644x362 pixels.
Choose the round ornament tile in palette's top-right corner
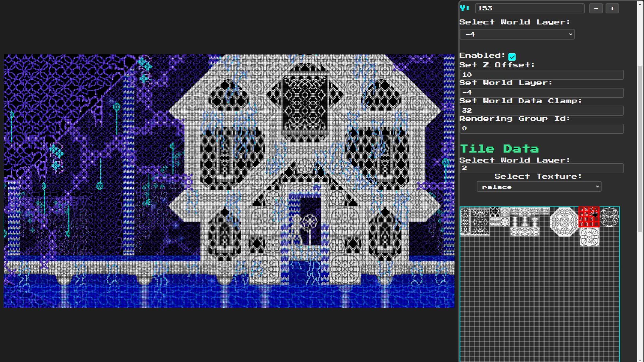[609, 217]
